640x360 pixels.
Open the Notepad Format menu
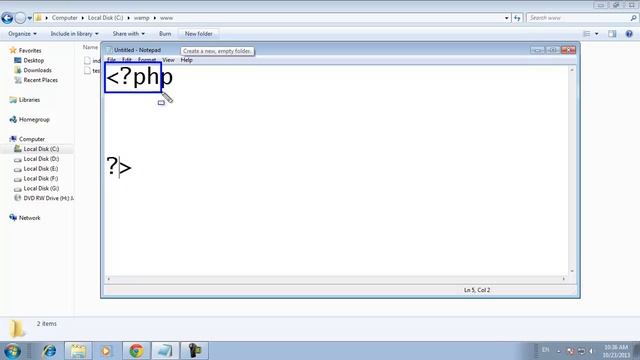point(147,60)
